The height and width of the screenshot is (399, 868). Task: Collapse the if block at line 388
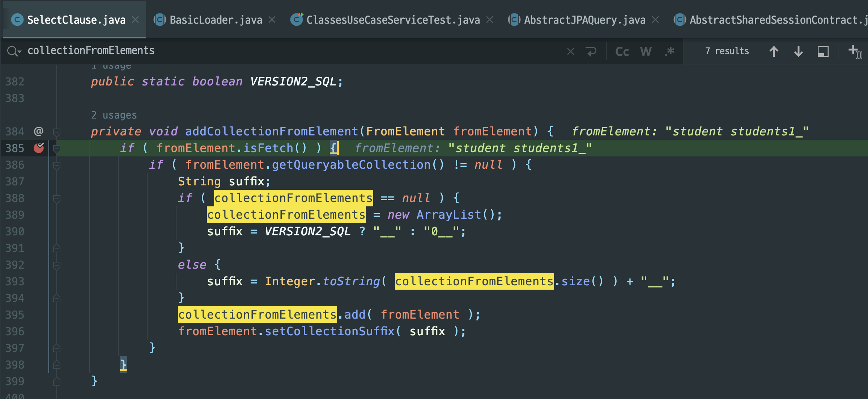click(x=57, y=198)
